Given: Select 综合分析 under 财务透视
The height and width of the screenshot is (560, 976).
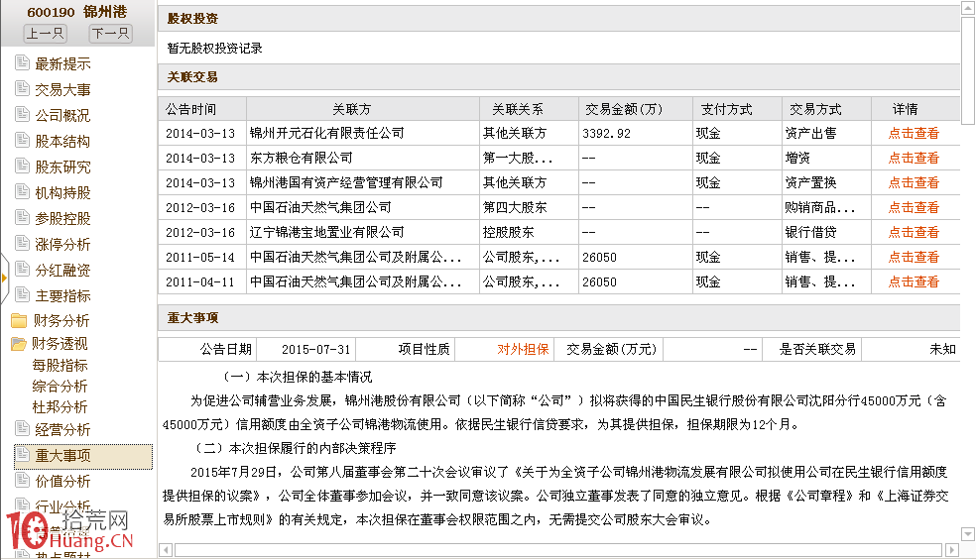Looking at the screenshot, I should coord(60,386).
